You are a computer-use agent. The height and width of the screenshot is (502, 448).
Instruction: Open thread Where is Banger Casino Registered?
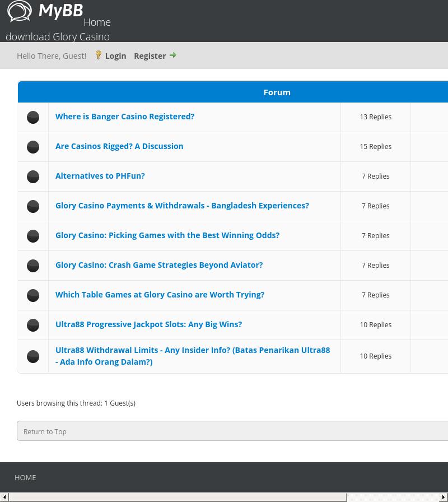(x=125, y=117)
